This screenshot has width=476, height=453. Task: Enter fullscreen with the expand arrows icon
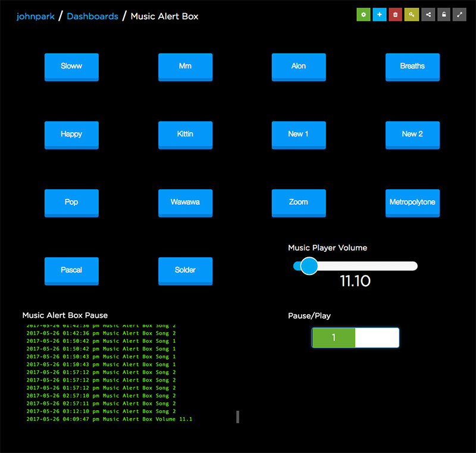coord(459,15)
